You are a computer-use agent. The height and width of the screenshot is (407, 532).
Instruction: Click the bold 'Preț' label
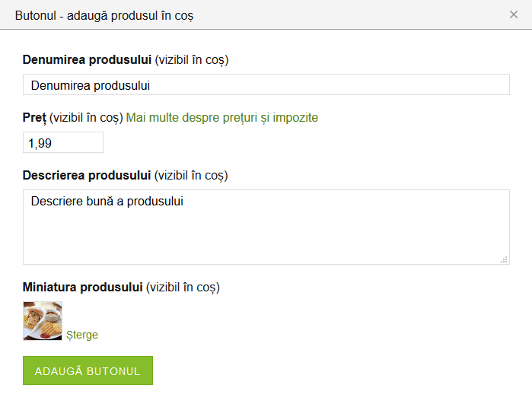pyautogui.click(x=34, y=117)
